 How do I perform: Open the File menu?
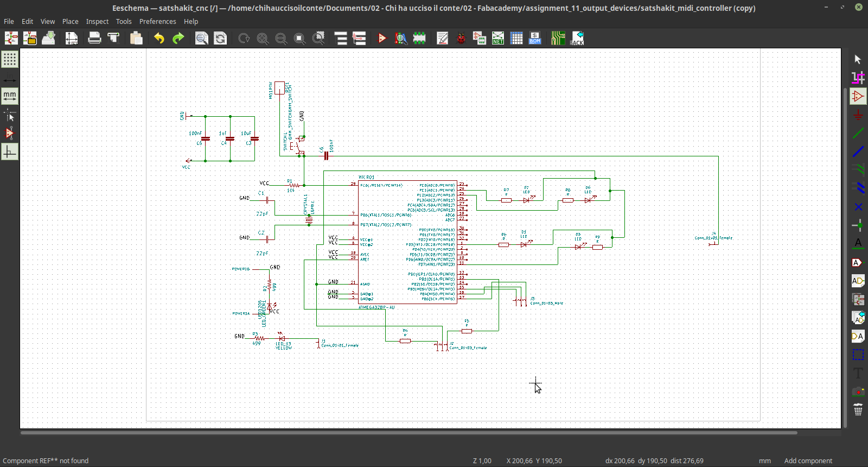[x=9, y=21]
